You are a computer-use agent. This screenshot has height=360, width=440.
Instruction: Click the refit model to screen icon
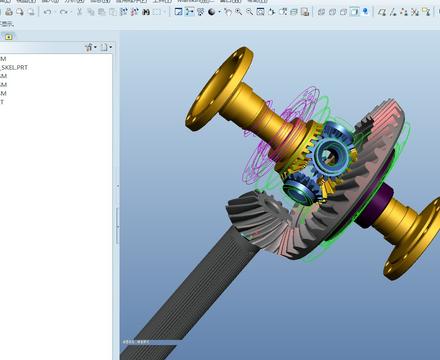[x=260, y=12]
